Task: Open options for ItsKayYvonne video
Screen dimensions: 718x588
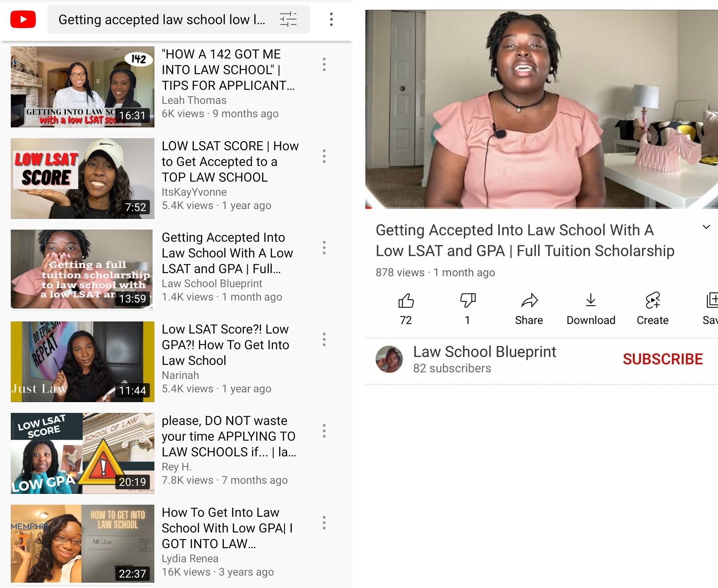Action: (324, 156)
